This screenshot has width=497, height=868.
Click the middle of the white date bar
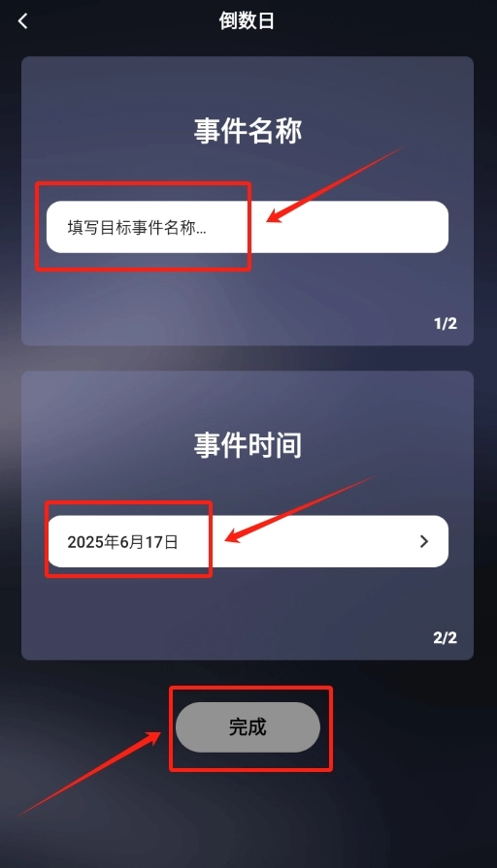point(248,541)
